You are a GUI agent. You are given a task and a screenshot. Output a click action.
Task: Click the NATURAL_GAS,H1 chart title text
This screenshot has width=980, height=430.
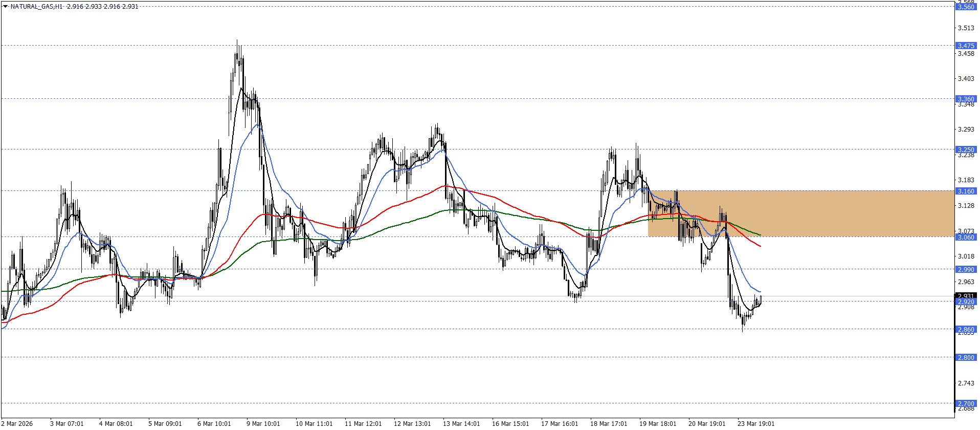click(37, 7)
